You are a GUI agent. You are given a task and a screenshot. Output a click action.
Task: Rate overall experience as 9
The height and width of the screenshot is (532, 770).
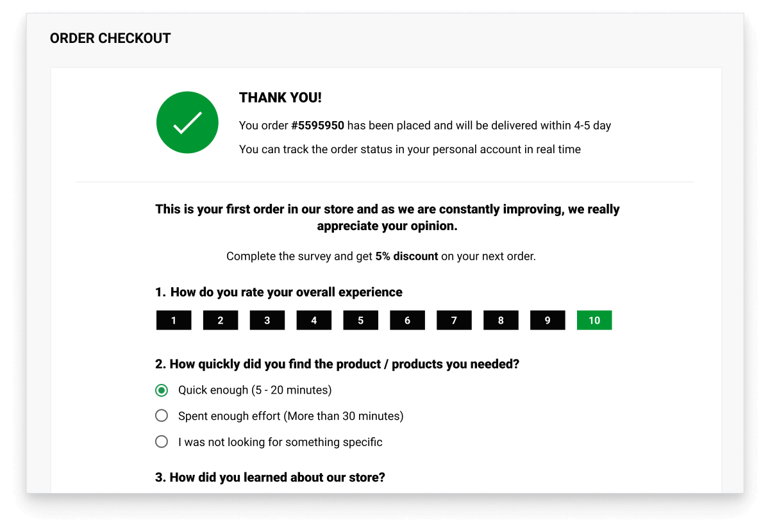click(x=548, y=320)
